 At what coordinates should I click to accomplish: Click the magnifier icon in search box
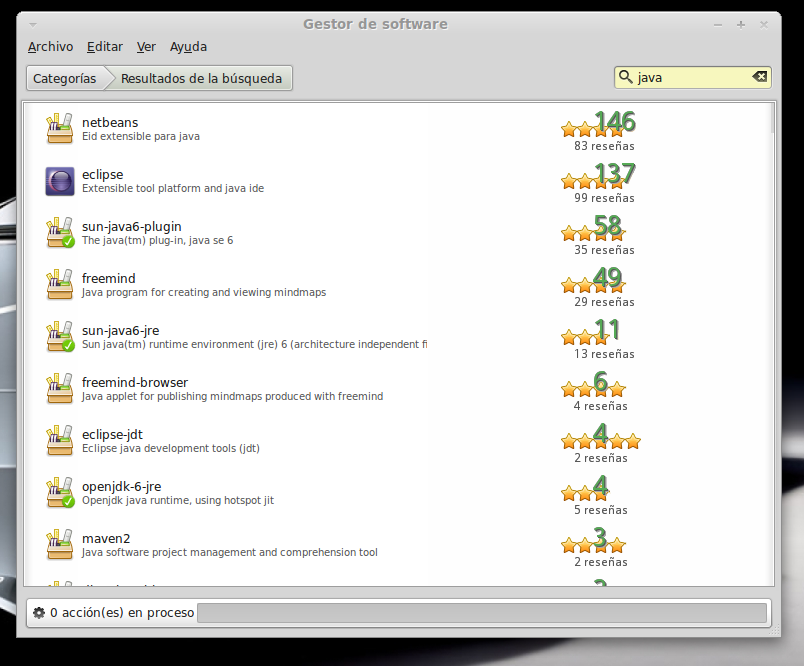coord(626,77)
